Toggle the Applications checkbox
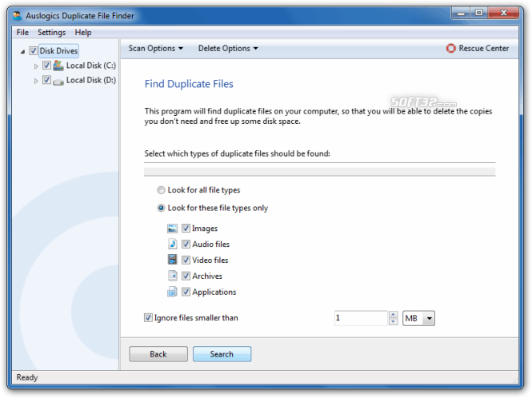The height and width of the screenshot is (398, 532). (186, 292)
